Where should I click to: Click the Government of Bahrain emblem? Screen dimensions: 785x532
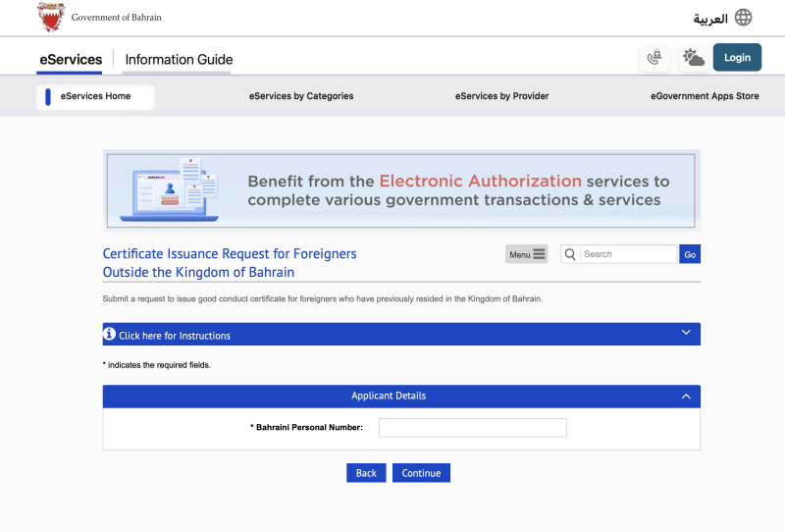pyautogui.click(x=51, y=18)
